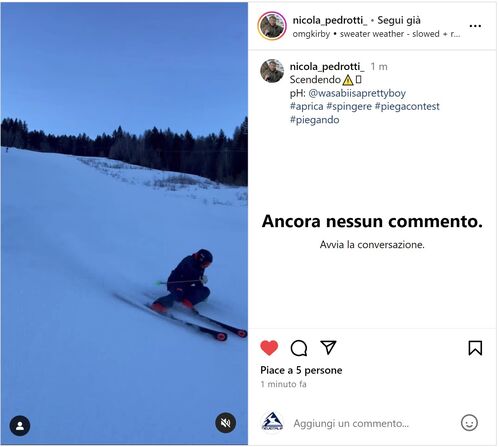
Task: Click the skier video to pause playback
Action: (124, 223)
